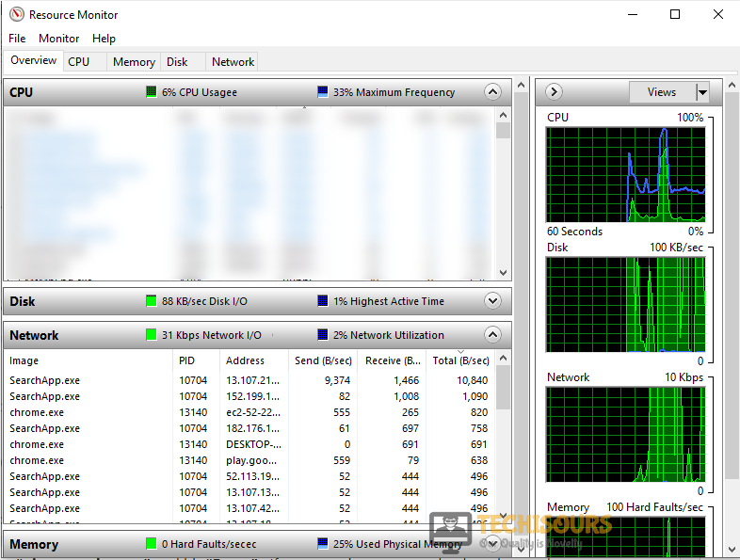Sort by the Image column header
This screenshot has width=740, height=560.
click(x=88, y=360)
